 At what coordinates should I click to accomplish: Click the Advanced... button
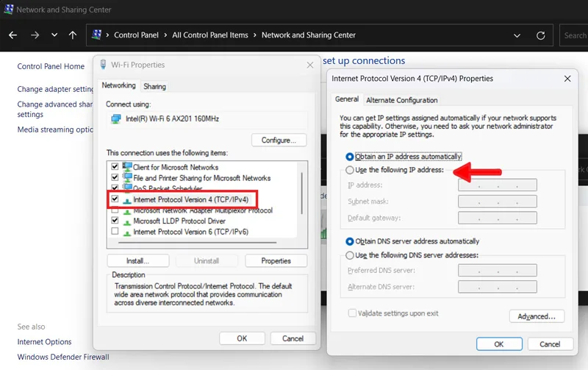(537, 316)
